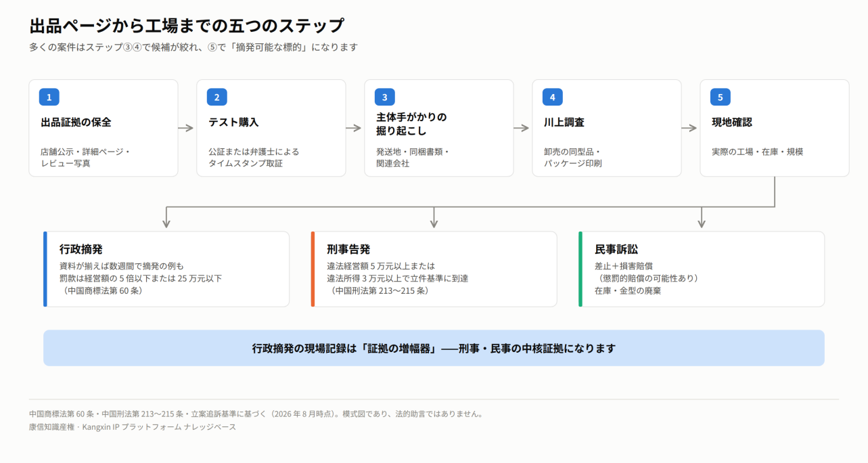Click the line "罰款は経営額の 5 倍以下または 25 万元以下"
This screenshot has width=868, height=463.
[141, 278]
